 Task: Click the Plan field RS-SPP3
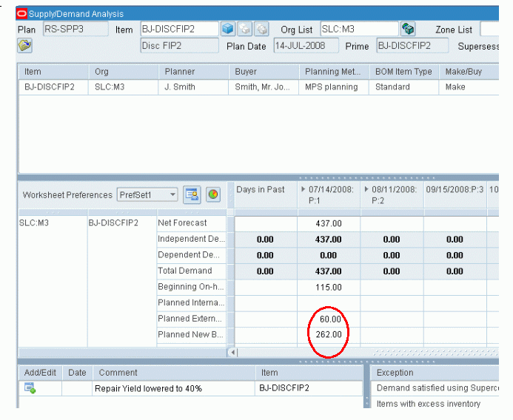pyautogui.click(x=76, y=29)
